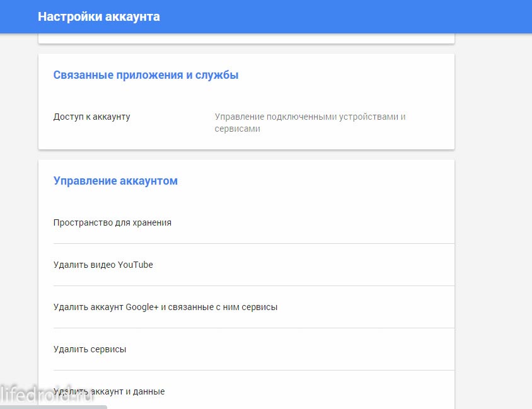Screen dimensions: 532x409
Task: Click the Настройки аккаунта page title
Action: click(99, 16)
